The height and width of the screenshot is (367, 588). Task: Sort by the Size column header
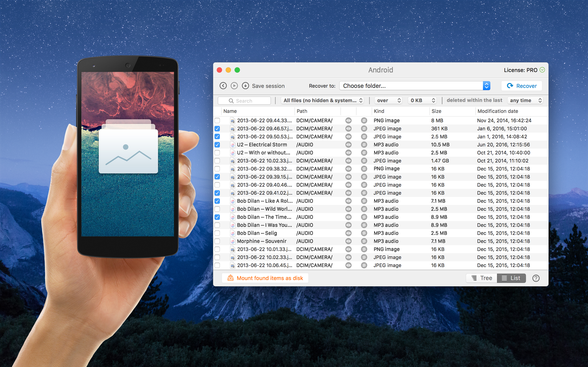click(x=436, y=111)
